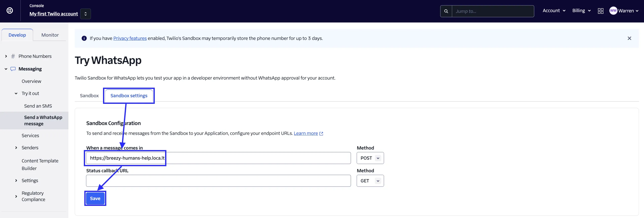Image resolution: width=644 pixels, height=218 pixels.
Task: Open the Account menu
Action: [x=554, y=11]
